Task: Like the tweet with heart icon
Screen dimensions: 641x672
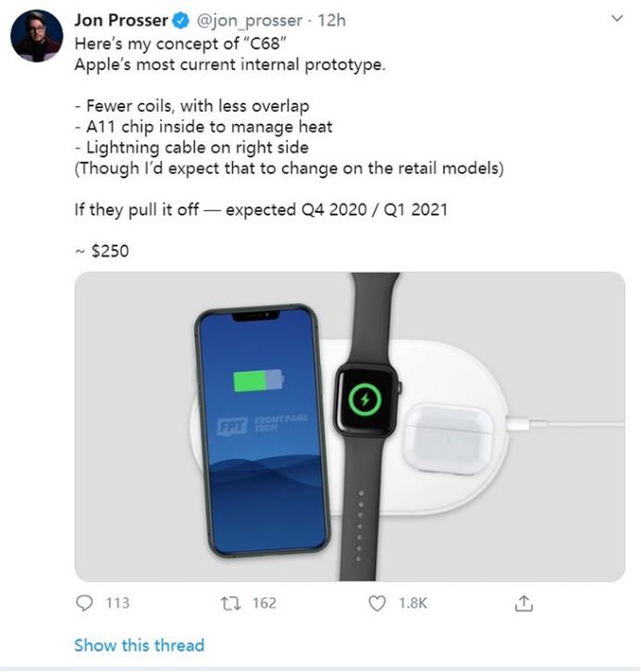Action: (x=376, y=604)
